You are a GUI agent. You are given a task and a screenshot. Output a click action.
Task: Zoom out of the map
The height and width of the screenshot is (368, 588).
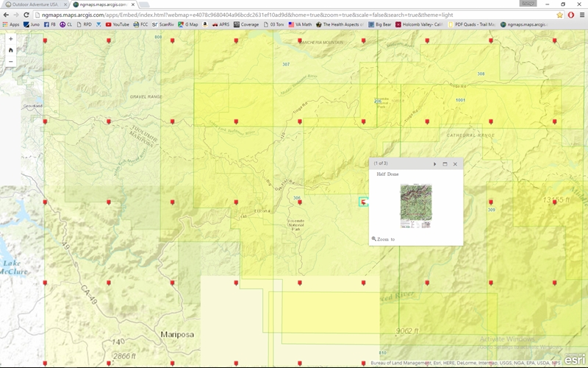(11, 62)
